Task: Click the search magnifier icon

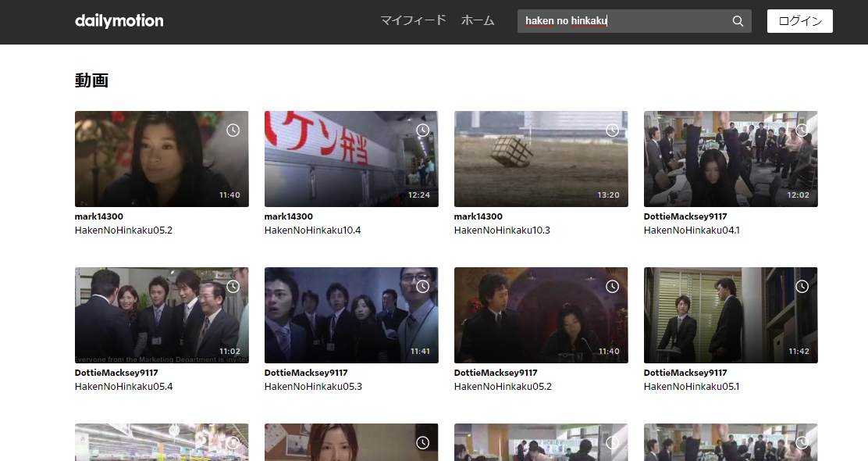Action: click(x=738, y=21)
